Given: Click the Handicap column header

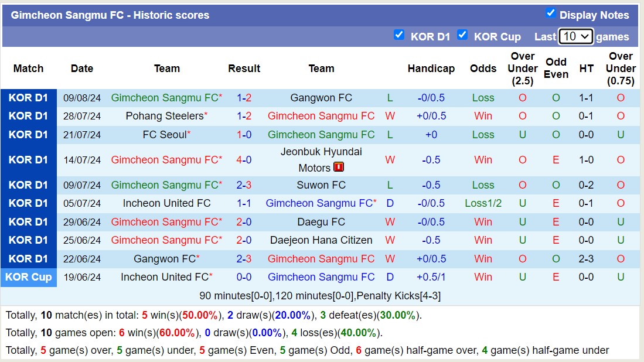Looking at the screenshot, I should point(431,69).
